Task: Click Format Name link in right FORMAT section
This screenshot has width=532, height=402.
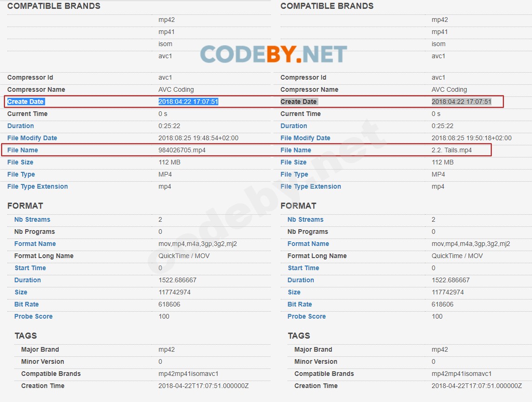Action: click(x=308, y=244)
